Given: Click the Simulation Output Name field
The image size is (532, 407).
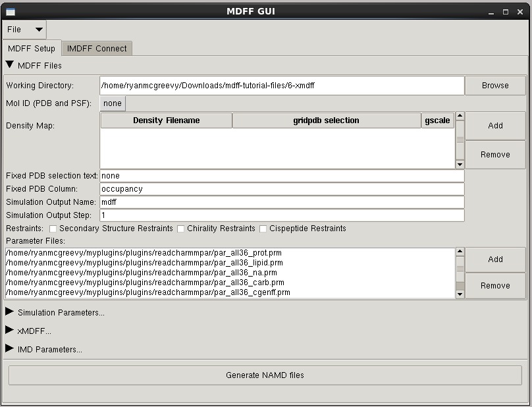Looking at the screenshot, I should point(282,202).
